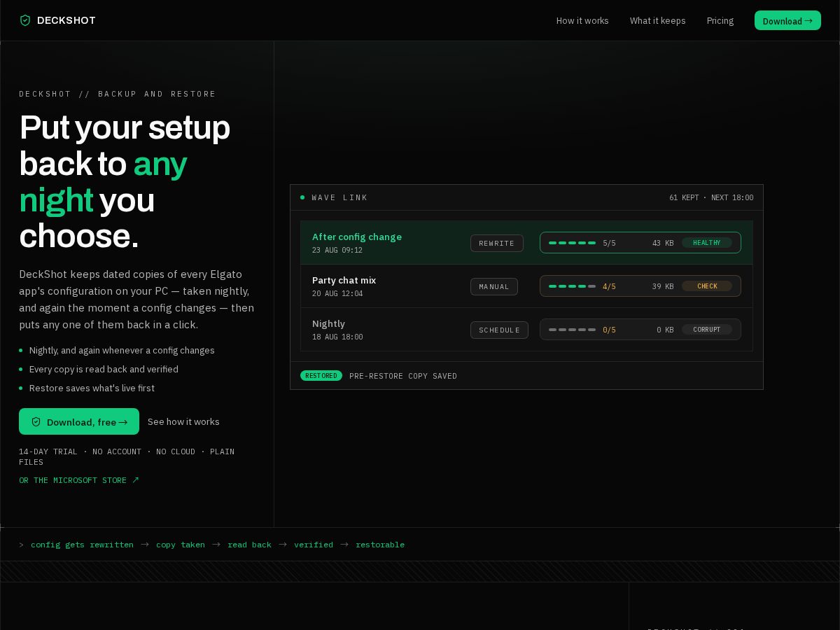The height and width of the screenshot is (630, 840).
Task: Click the WAVE LINK panel title
Action: click(x=339, y=197)
